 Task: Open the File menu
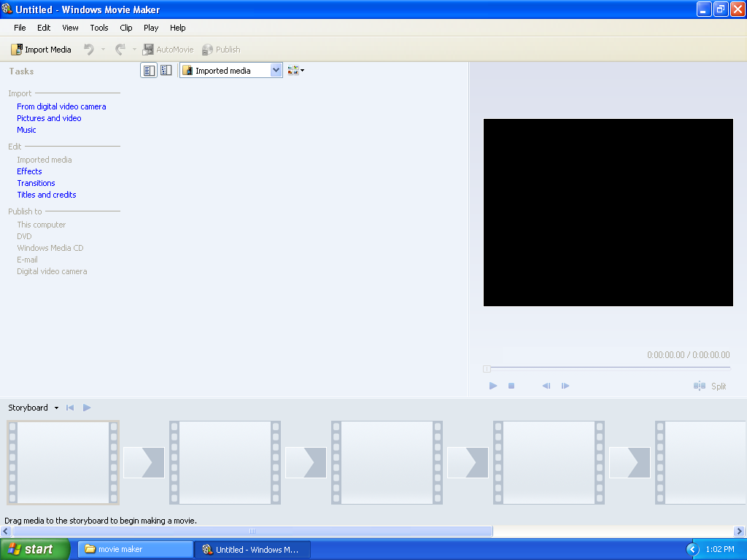20,28
